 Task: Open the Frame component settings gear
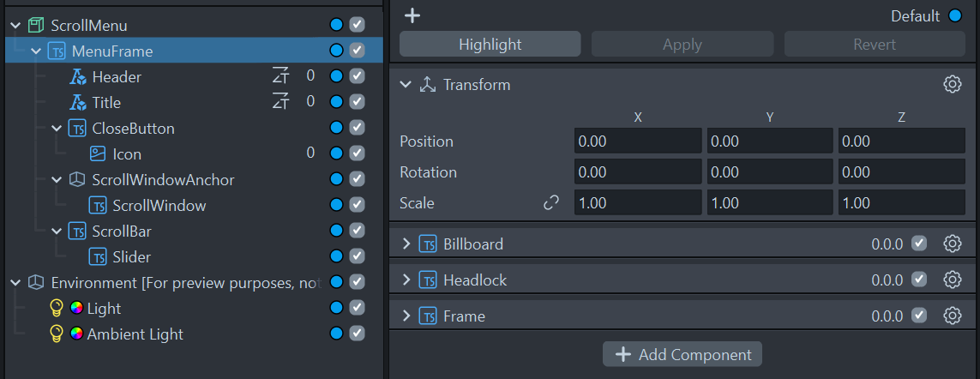(952, 316)
